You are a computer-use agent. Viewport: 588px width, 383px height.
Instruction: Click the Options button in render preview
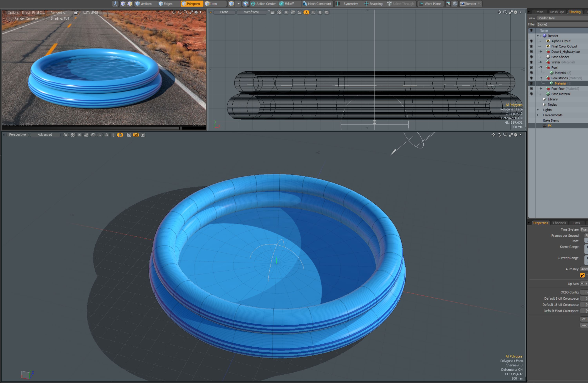(x=13, y=12)
